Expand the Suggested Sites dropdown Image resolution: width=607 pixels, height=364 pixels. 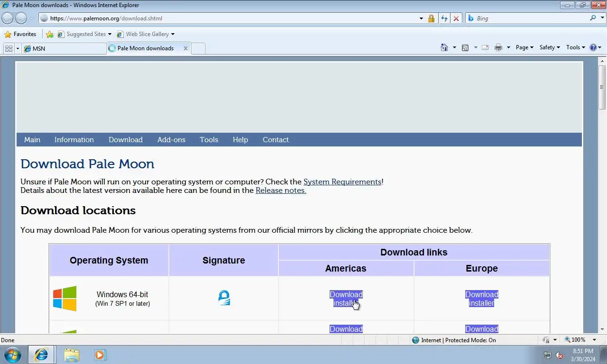click(x=110, y=34)
